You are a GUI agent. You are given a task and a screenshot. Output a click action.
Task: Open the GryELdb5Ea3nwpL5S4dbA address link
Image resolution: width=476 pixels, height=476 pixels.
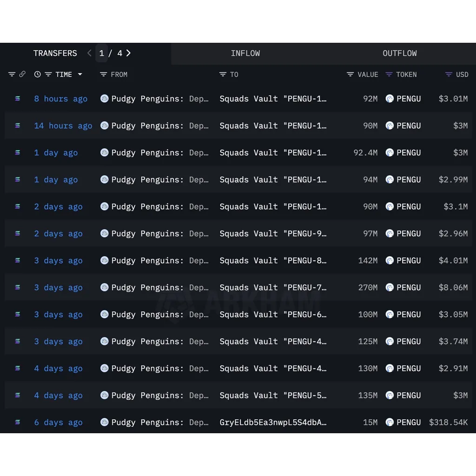pyautogui.click(x=273, y=422)
